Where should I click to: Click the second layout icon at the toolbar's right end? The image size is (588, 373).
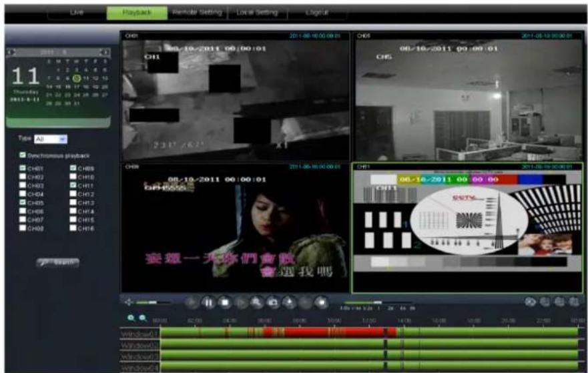pyautogui.click(x=545, y=302)
